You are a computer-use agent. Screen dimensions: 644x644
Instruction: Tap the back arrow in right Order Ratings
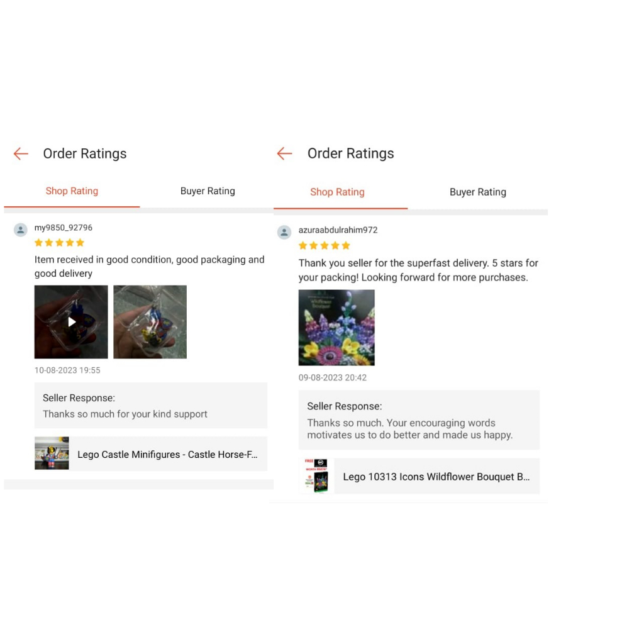[x=284, y=153]
